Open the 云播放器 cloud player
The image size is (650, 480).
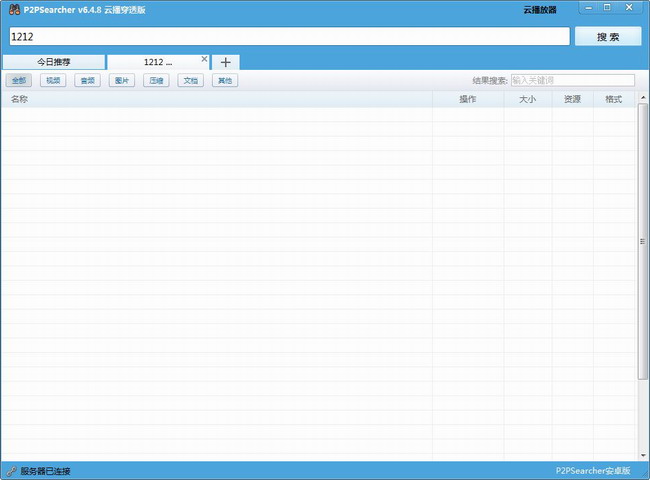[540, 10]
